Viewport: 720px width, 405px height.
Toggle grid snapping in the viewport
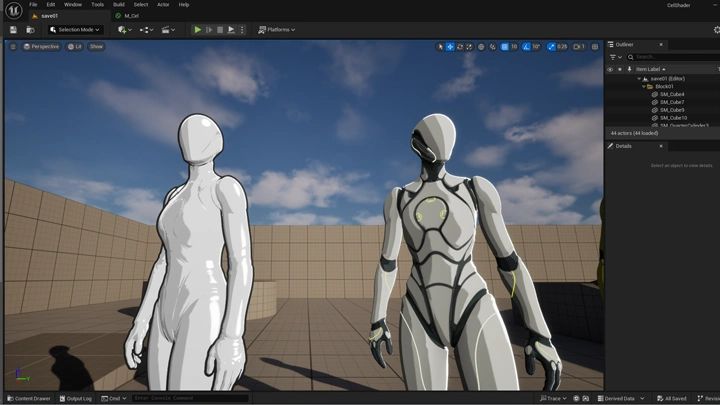click(x=504, y=47)
